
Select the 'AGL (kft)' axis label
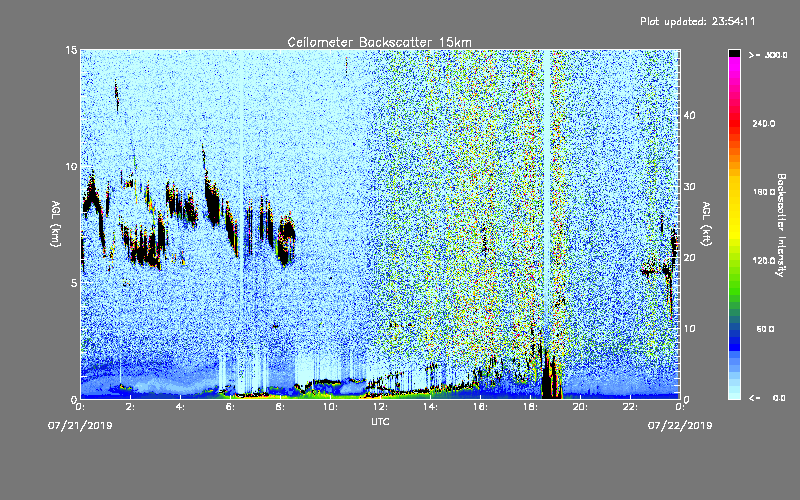tap(706, 223)
